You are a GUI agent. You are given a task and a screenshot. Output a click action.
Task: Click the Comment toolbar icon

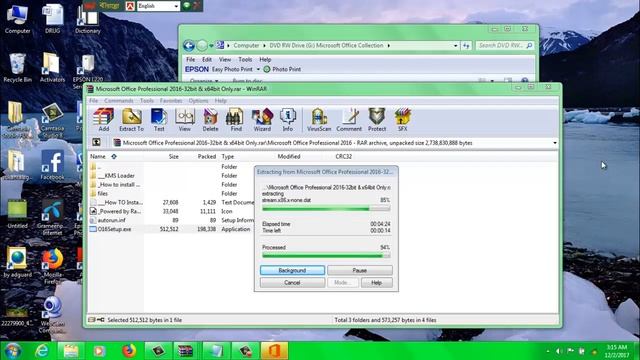click(349, 120)
